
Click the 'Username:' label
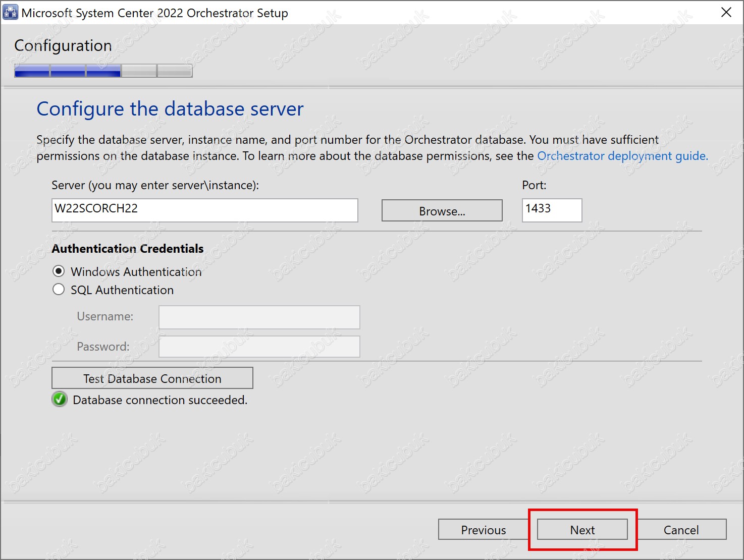coord(105,316)
